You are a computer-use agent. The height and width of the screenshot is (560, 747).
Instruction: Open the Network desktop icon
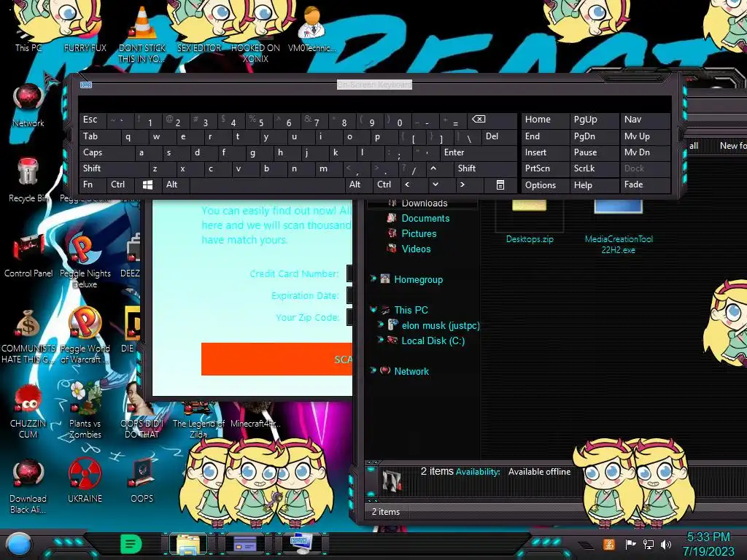pyautogui.click(x=28, y=105)
